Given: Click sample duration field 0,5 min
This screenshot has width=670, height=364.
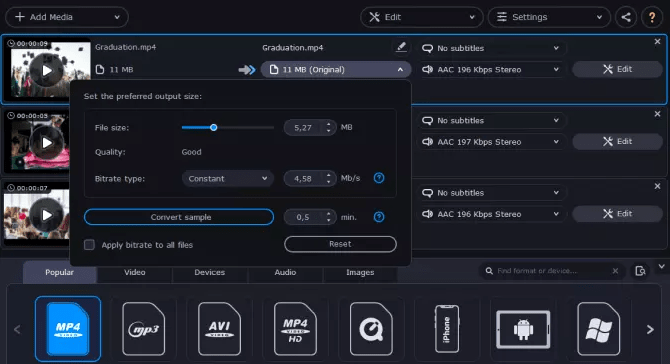Looking at the screenshot, I should click(x=303, y=217).
